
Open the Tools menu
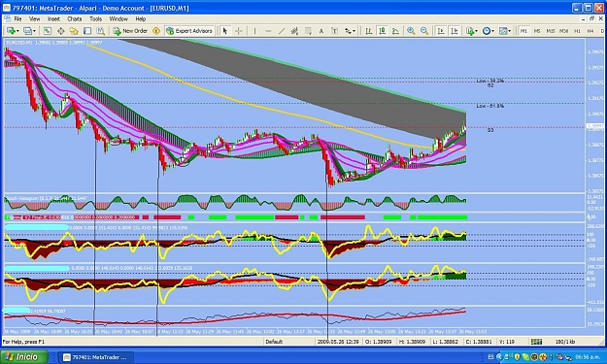click(x=95, y=19)
